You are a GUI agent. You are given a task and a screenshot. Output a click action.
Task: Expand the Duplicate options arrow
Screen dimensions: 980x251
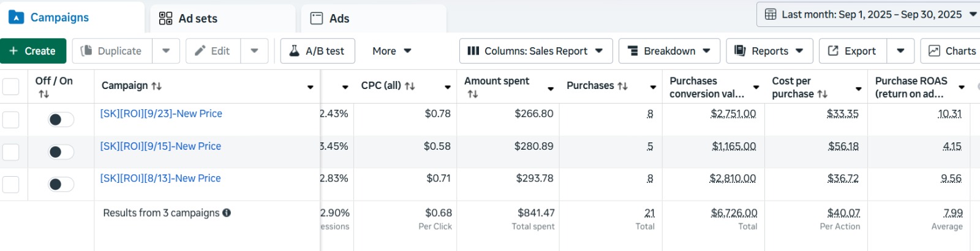166,51
